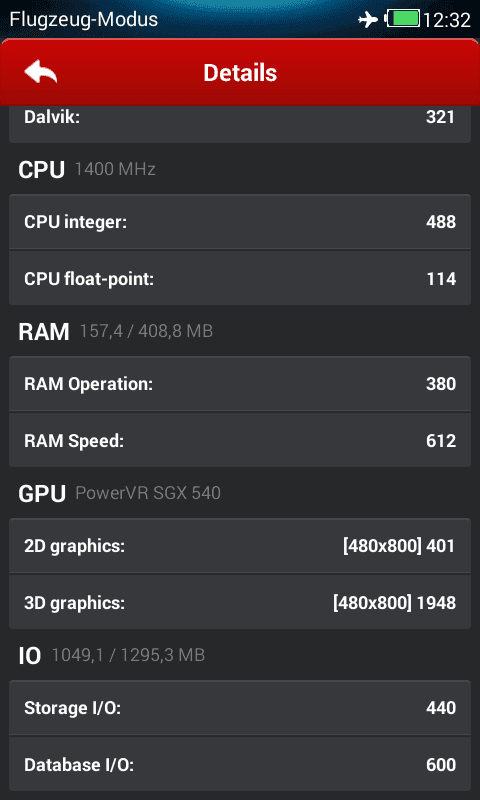Select the RAM Operation row
This screenshot has height=800, width=480.
pos(240,384)
